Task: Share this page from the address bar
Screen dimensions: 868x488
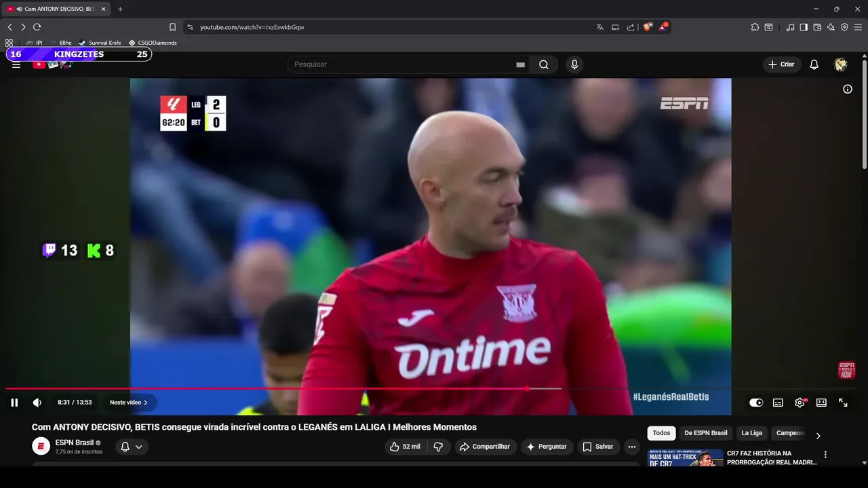Action: click(631, 27)
